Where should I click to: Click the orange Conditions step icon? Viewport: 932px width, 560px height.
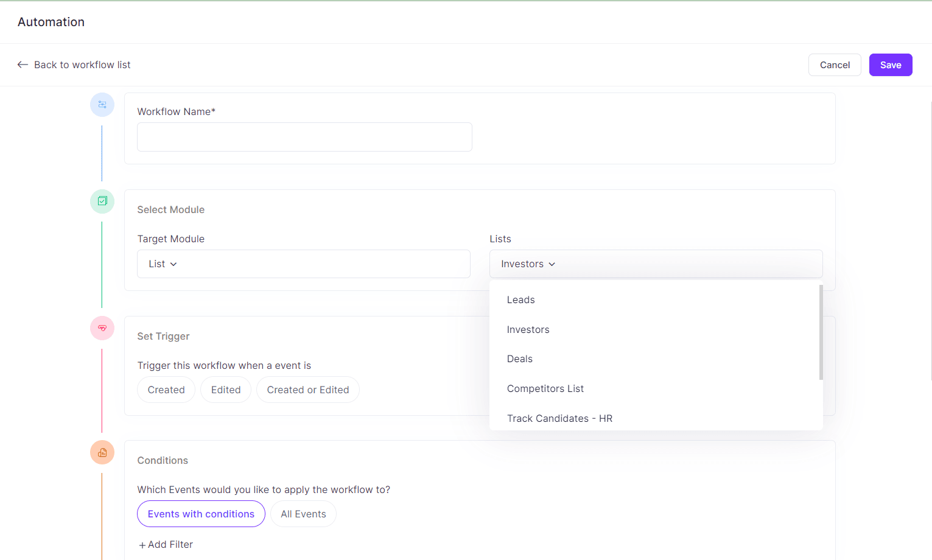click(102, 452)
